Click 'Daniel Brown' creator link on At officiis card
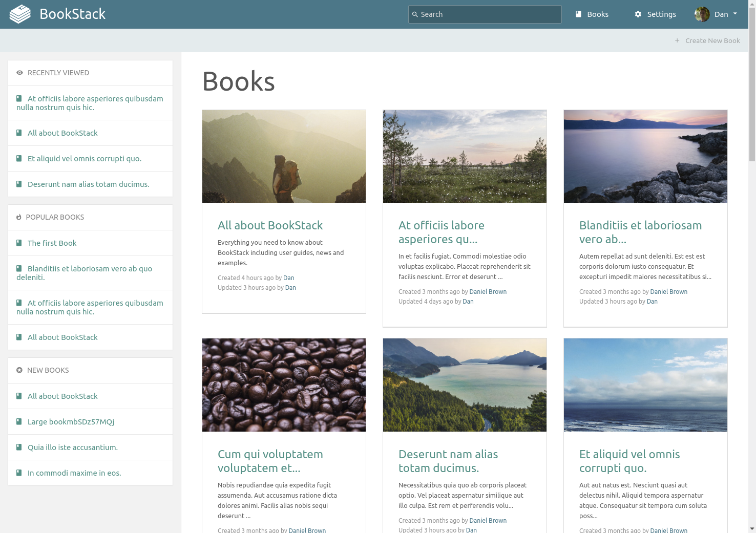This screenshot has height=533, width=756. 488,292
